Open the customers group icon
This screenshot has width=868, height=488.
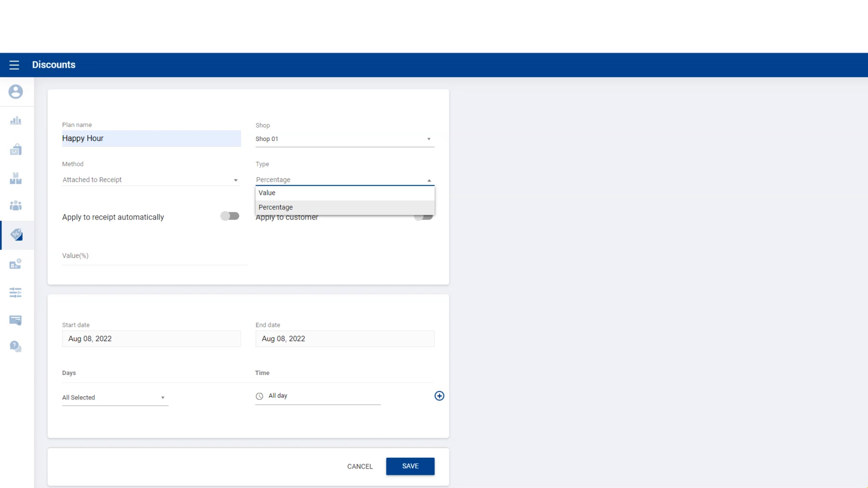pos(16,206)
